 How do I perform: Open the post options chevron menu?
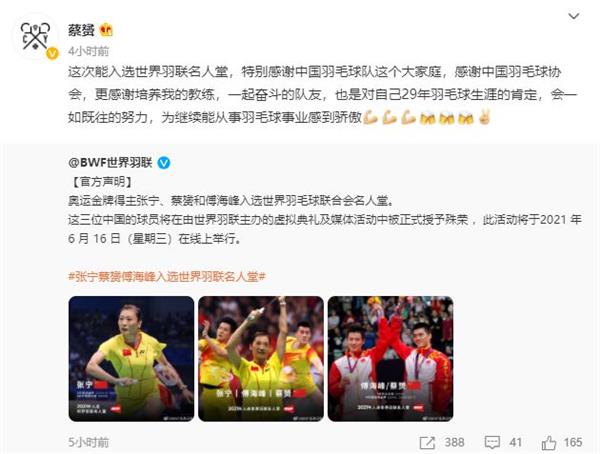573,16
